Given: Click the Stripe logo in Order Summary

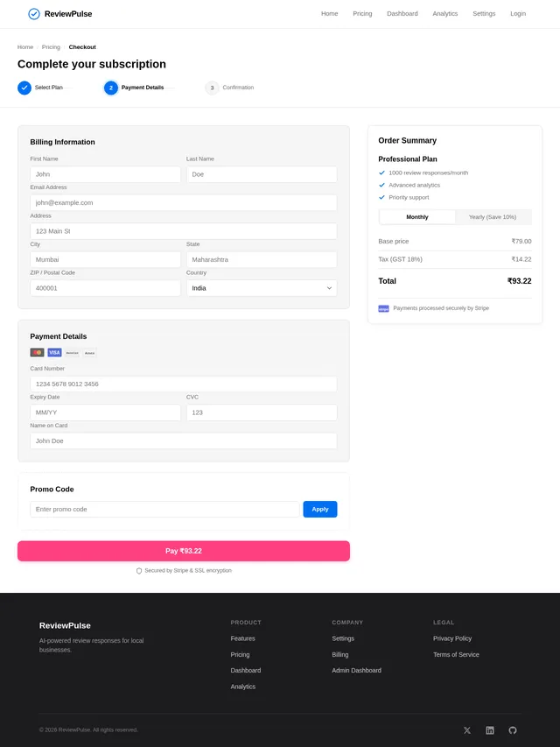Looking at the screenshot, I should 384,309.
